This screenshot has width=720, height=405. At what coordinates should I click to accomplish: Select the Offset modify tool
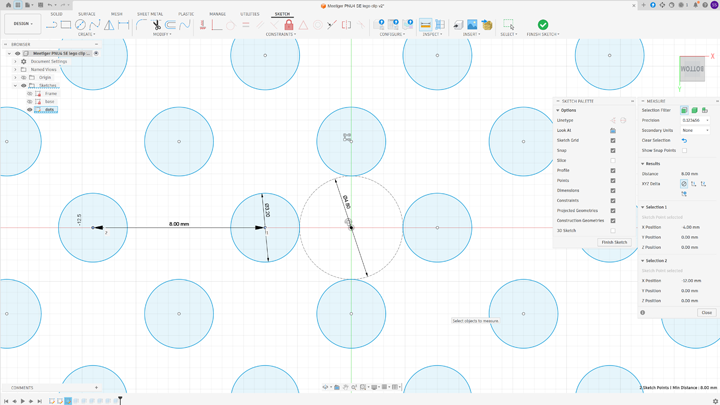(170, 25)
